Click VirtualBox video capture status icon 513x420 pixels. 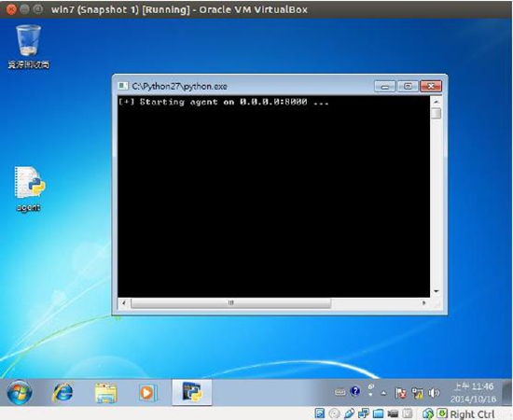[393, 413]
